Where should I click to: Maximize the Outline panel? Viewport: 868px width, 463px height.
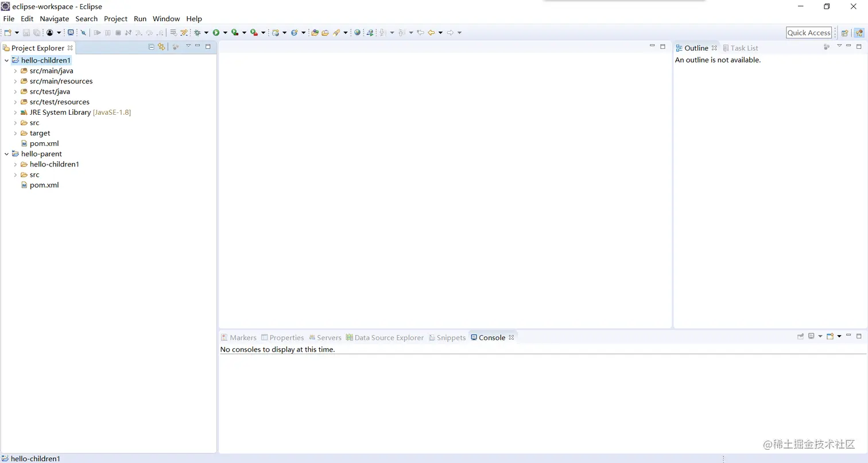[x=859, y=46]
